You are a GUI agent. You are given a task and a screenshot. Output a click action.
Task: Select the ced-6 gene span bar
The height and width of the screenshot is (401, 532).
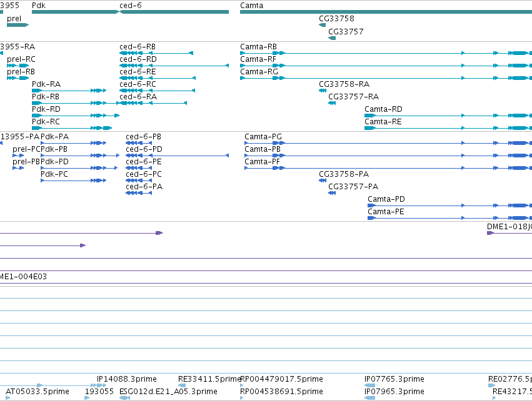pos(174,12)
